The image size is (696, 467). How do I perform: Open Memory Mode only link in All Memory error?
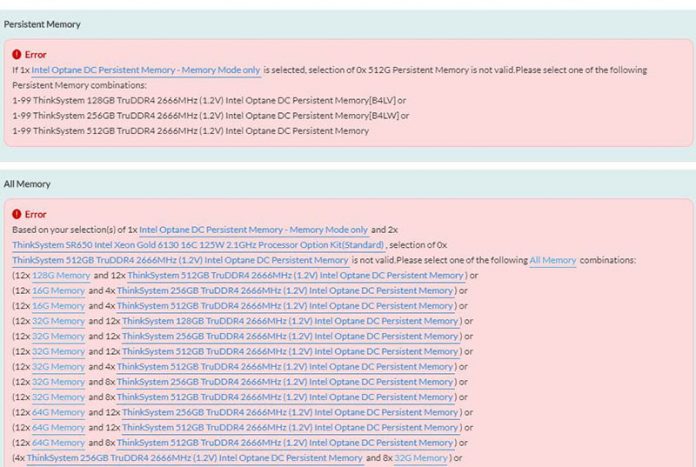[x=253, y=230]
